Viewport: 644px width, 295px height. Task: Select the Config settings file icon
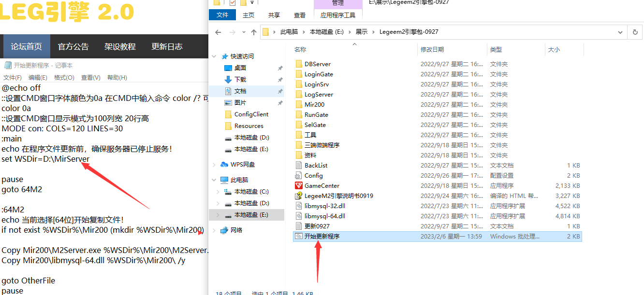(299, 176)
